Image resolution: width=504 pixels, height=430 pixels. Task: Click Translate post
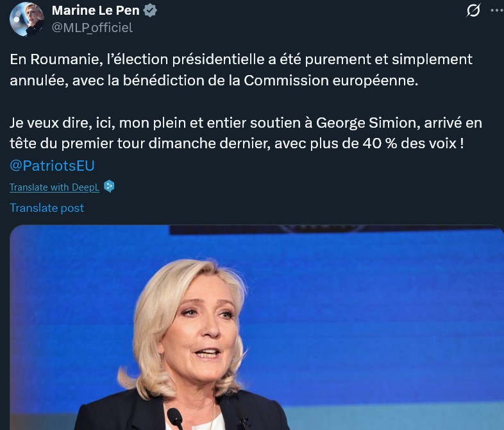(47, 208)
